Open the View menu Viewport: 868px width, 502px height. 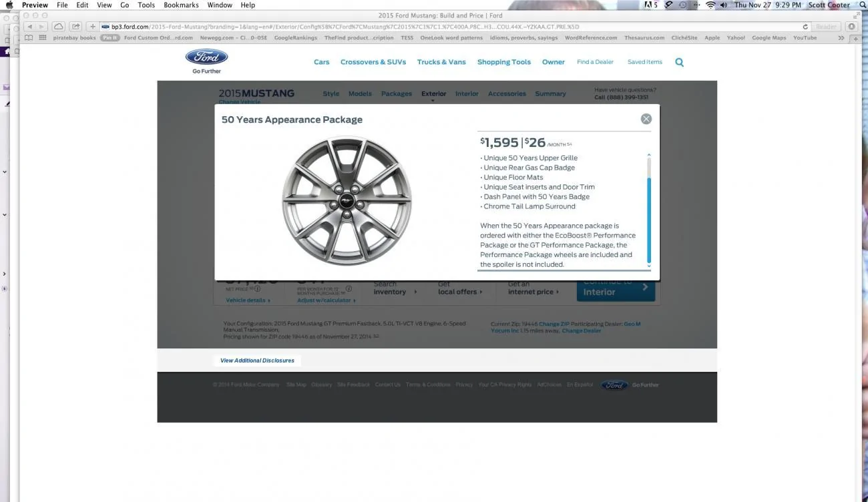pos(104,5)
